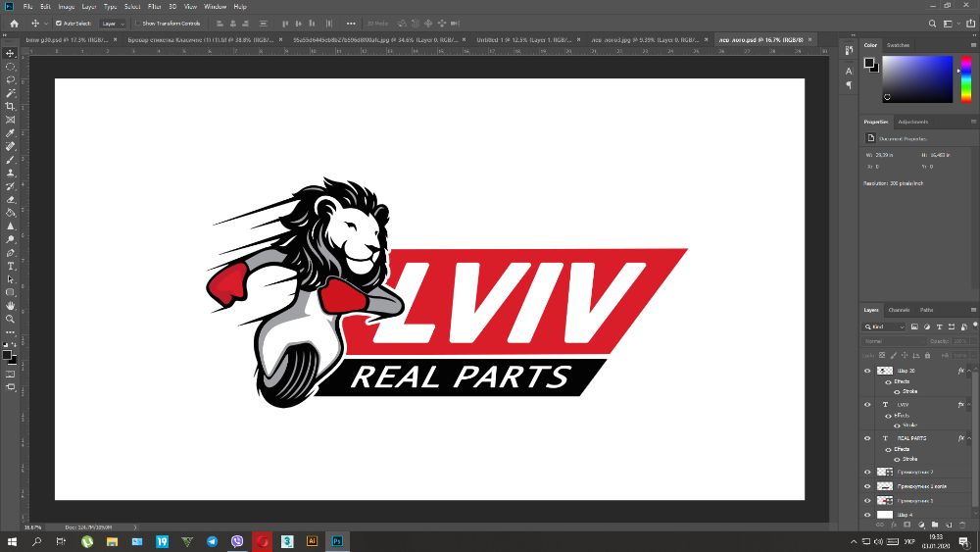Select the History Brush tool

click(x=10, y=186)
